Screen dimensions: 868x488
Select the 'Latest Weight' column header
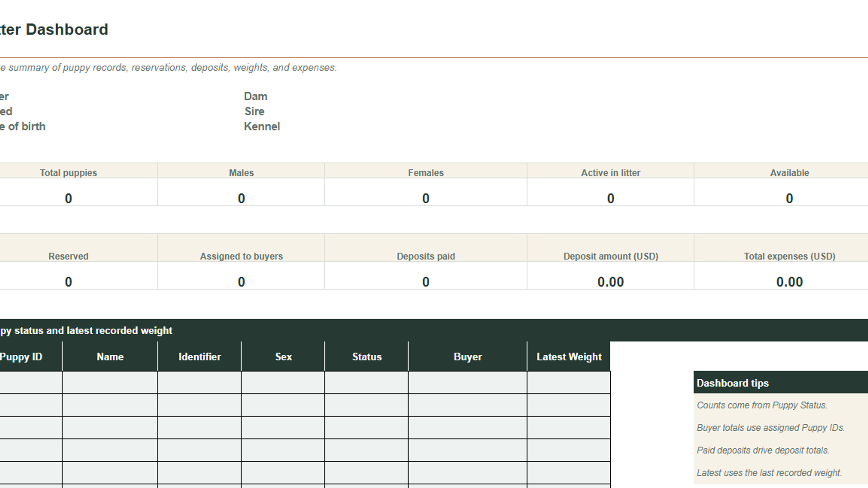[x=569, y=357]
